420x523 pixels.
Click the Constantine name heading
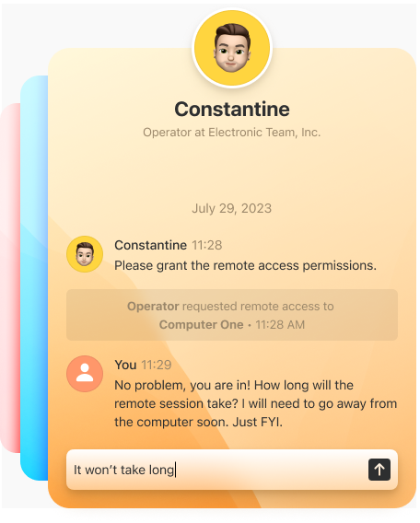click(232, 109)
